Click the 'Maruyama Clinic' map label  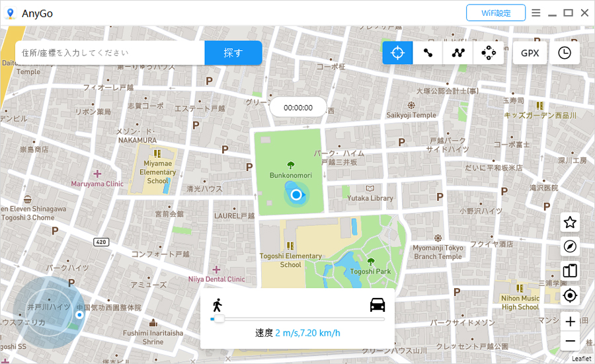[x=97, y=184]
